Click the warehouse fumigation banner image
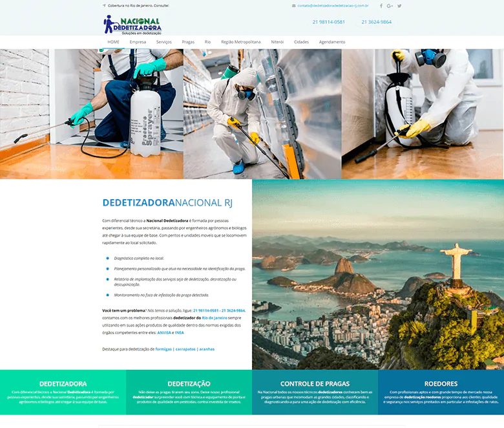This screenshot has width=504, height=428. click(262, 114)
